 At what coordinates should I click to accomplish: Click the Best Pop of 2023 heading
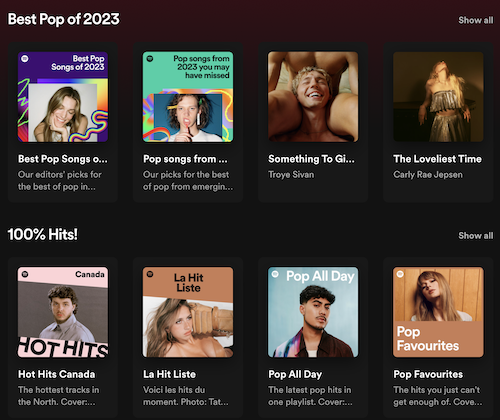click(64, 19)
